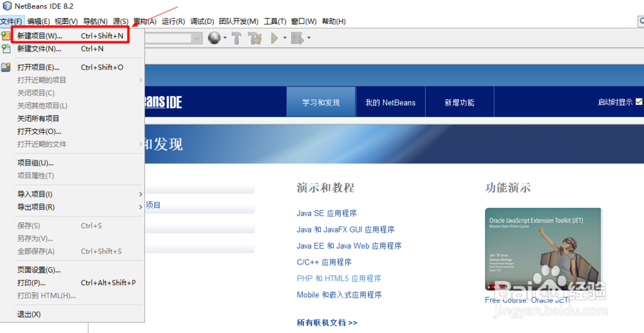This screenshot has height=333, width=644.
Task: Open the 导航(N) menu
Action: click(x=95, y=21)
